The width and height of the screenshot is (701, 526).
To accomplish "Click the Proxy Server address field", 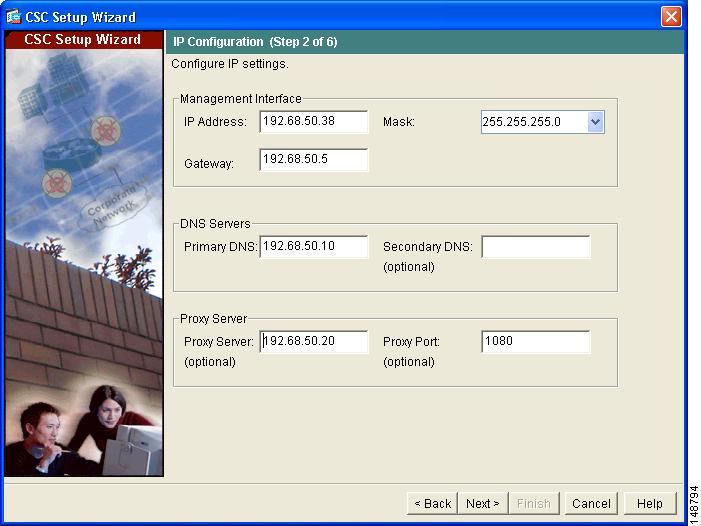I will [x=314, y=342].
